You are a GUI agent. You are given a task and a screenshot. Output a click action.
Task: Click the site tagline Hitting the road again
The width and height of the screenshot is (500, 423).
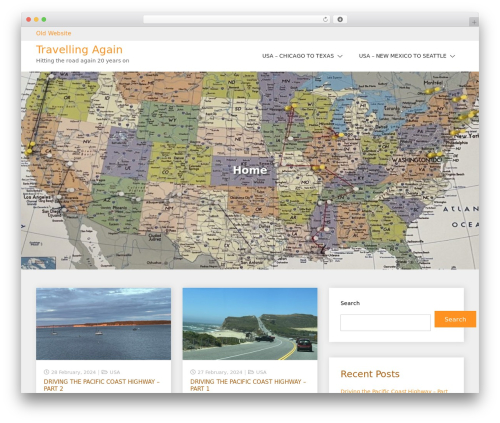[82, 61]
